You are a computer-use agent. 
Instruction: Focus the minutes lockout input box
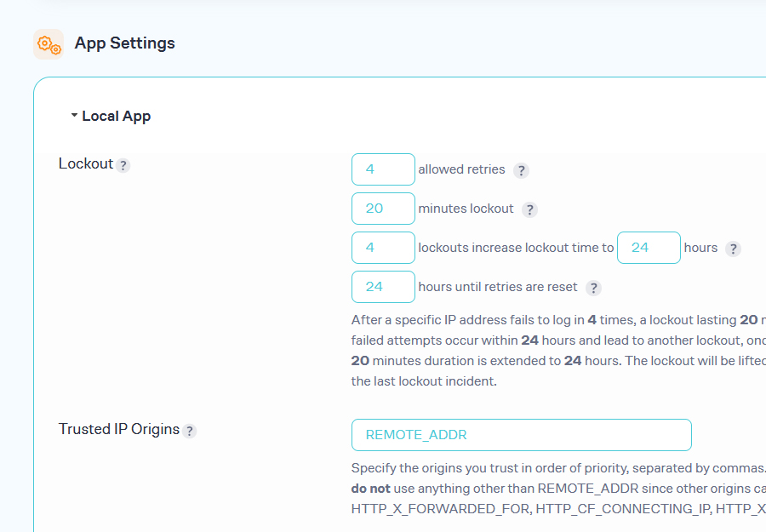[x=383, y=209]
